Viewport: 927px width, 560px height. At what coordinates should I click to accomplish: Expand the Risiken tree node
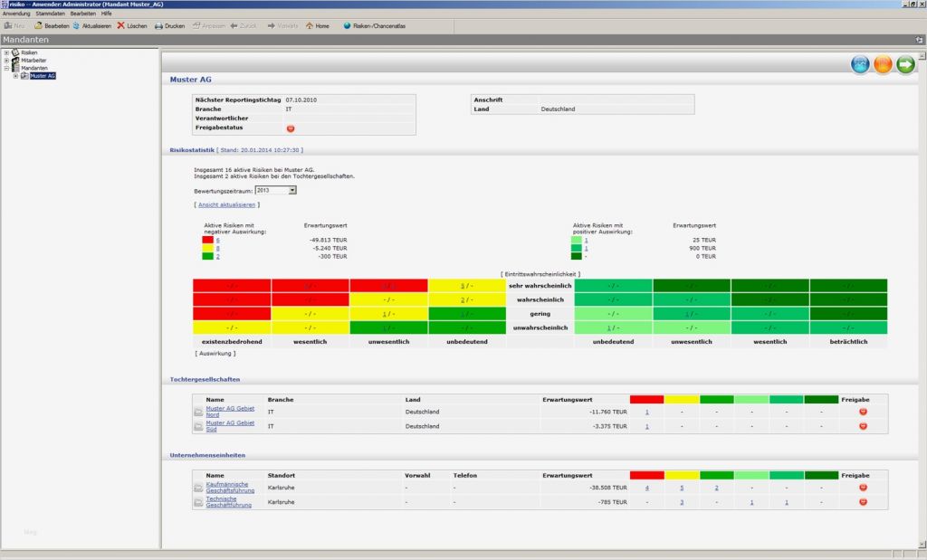(x=6, y=52)
